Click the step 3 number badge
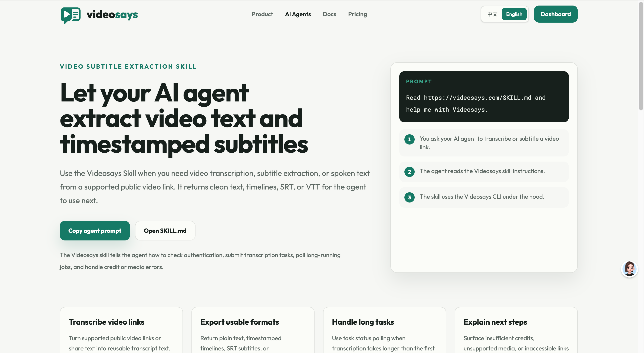 tap(409, 197)
